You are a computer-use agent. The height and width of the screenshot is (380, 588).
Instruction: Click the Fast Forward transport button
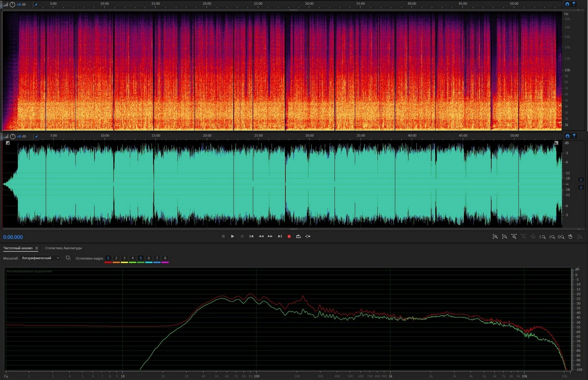(270, 236)
